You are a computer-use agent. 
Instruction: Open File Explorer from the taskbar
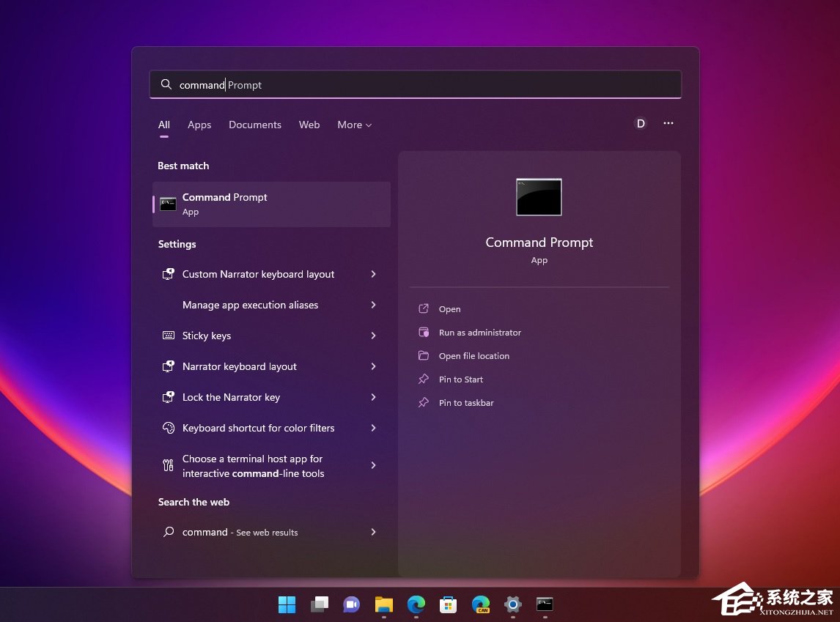pyautogui.click(x=384, y=604)
